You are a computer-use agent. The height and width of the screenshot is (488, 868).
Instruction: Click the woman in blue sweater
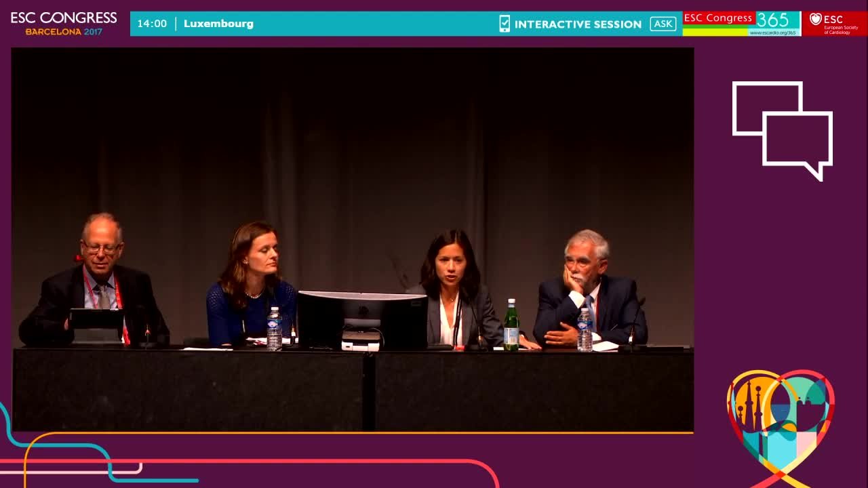click(x=251, y=283)
